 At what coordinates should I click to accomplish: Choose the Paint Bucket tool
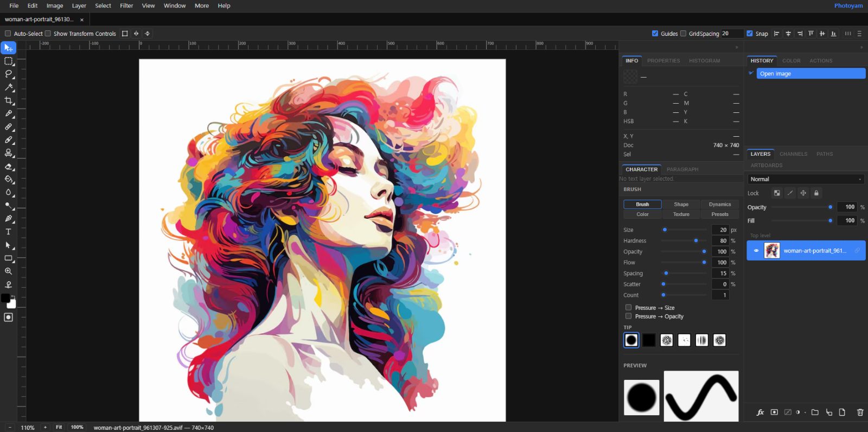pos(8,179)
